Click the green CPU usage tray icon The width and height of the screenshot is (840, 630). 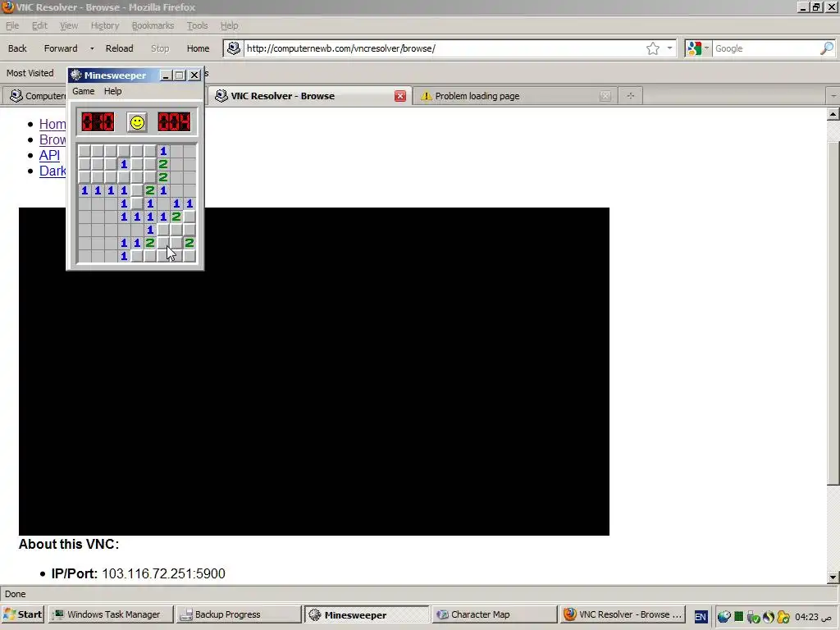tap(739, 617)
